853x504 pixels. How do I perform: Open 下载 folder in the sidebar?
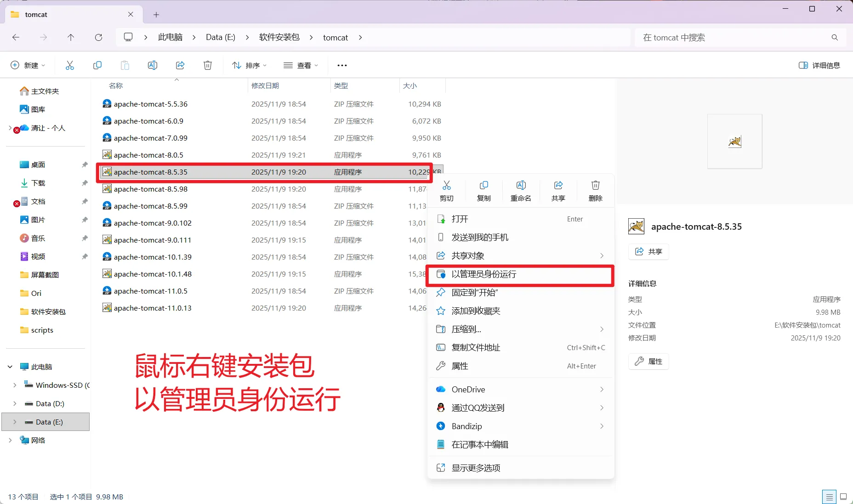38,183
